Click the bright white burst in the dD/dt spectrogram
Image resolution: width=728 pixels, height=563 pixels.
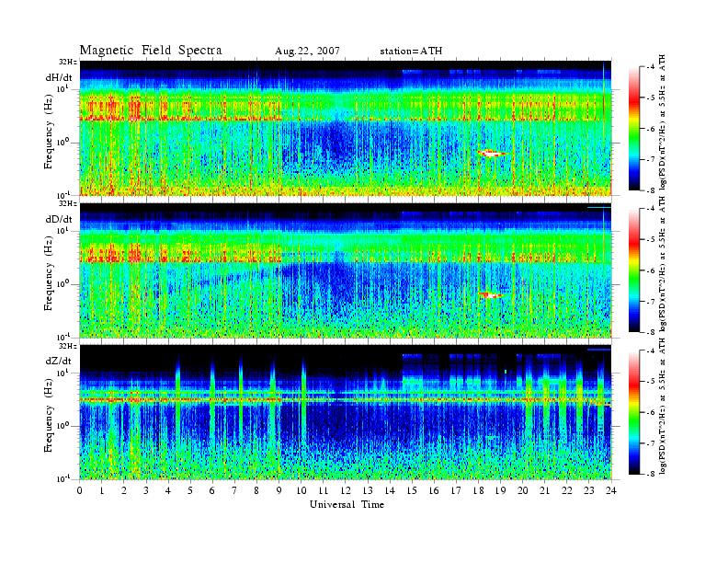[x=491, y=295]
